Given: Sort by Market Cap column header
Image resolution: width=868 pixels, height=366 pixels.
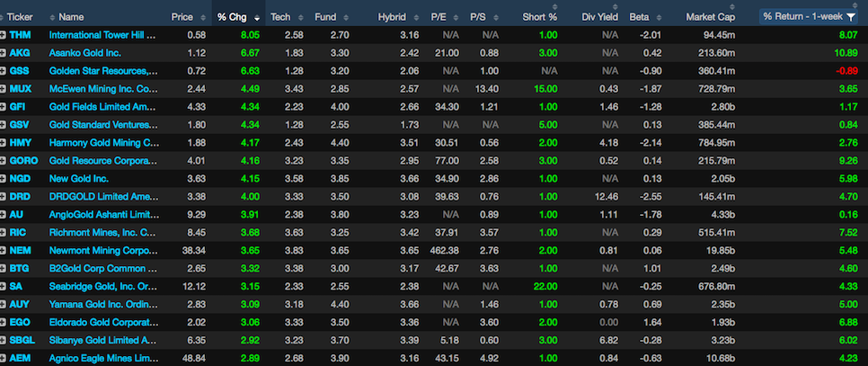Looking at the screenshot, I should point(711,17).
